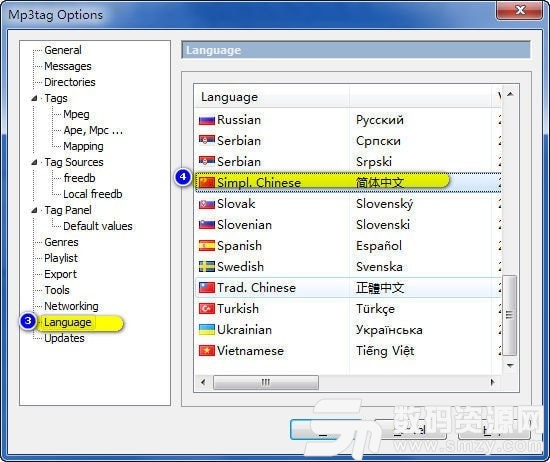Screen dimensions: 550x462
Task: Open the Networking options page
Action: (x=71, y=306)
